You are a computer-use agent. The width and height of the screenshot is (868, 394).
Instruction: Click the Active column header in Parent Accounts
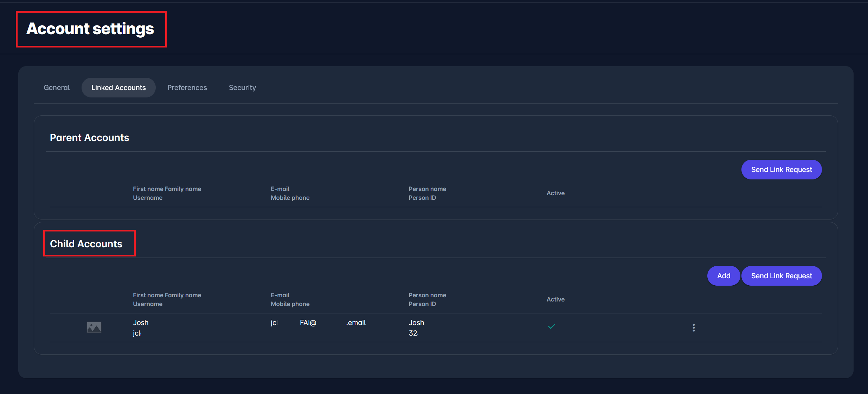point(555,193)
